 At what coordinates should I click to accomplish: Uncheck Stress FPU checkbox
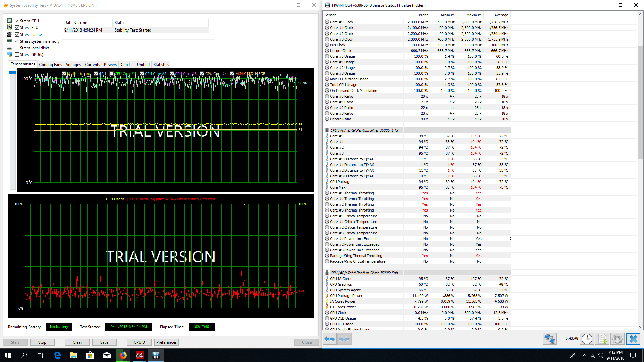[x=17, y=27]
